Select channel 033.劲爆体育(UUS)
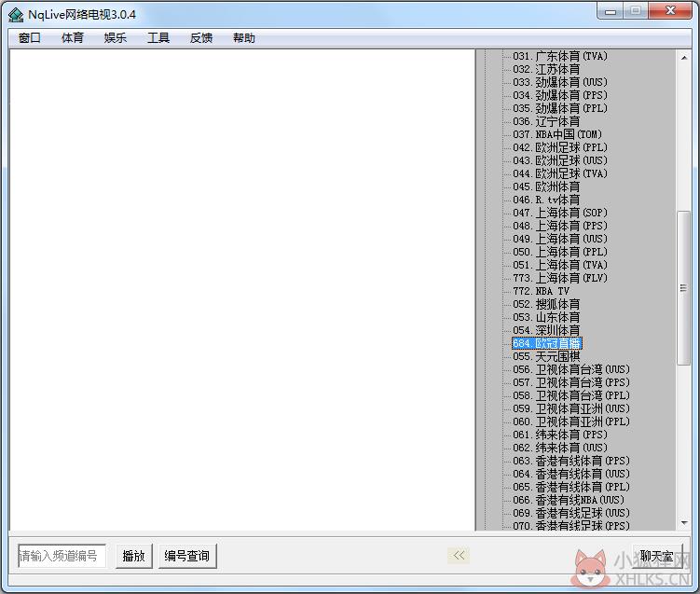700x594 pixels. pos(560,82)
